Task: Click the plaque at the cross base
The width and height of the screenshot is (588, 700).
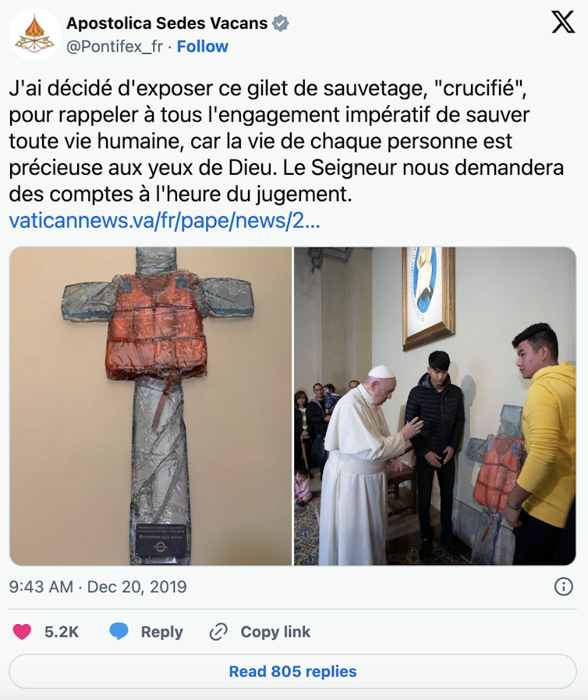Action: click(161, 540)
